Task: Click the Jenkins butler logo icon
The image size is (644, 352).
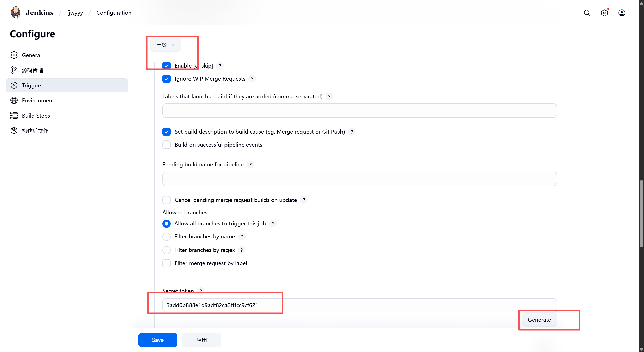Action: 15,13
